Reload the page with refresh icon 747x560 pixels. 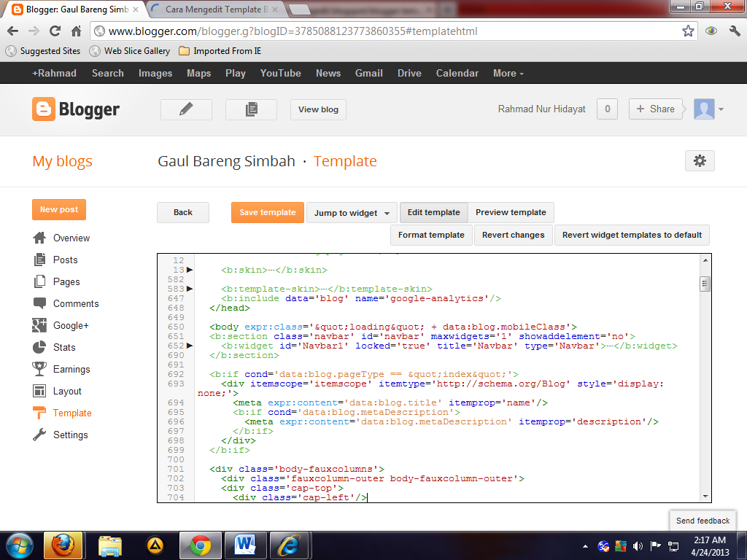click(55, 31)
